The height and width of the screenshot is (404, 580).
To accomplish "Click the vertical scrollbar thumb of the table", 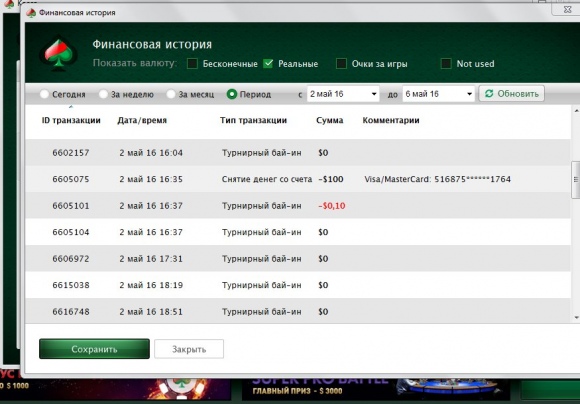I will click(x=576, y=180).
